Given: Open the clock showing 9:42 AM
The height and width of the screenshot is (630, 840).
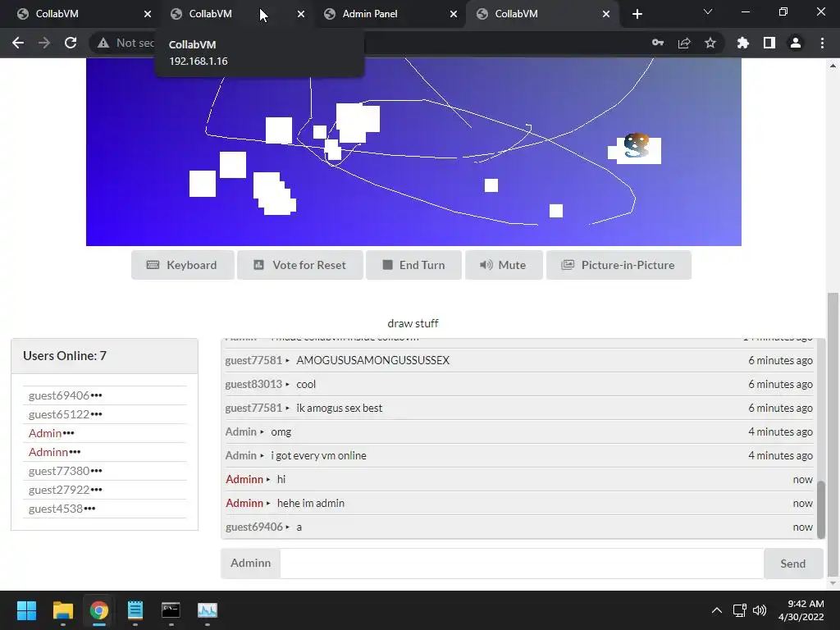Looking at the screenshot, I should coord(801,610).
